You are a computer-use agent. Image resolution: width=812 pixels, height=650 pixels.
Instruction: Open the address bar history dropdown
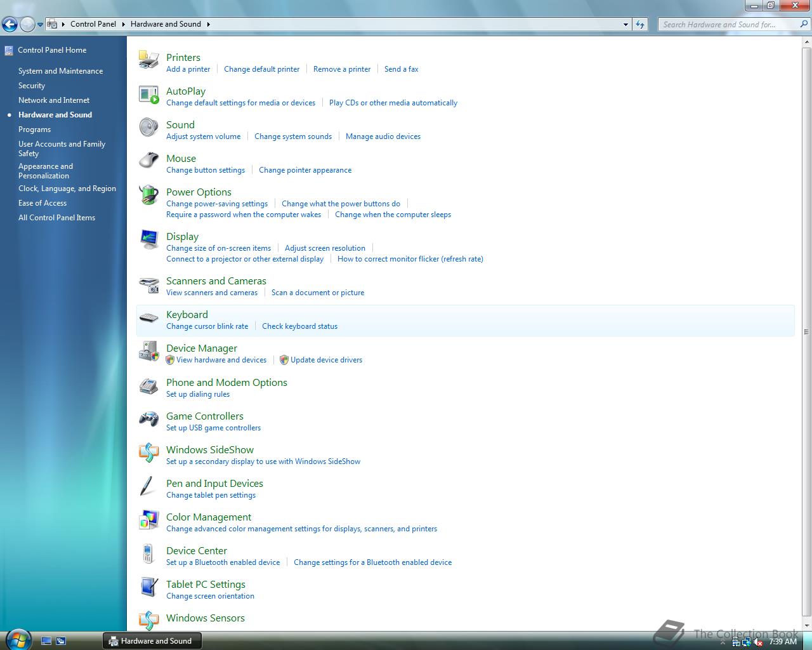(625, 24)
